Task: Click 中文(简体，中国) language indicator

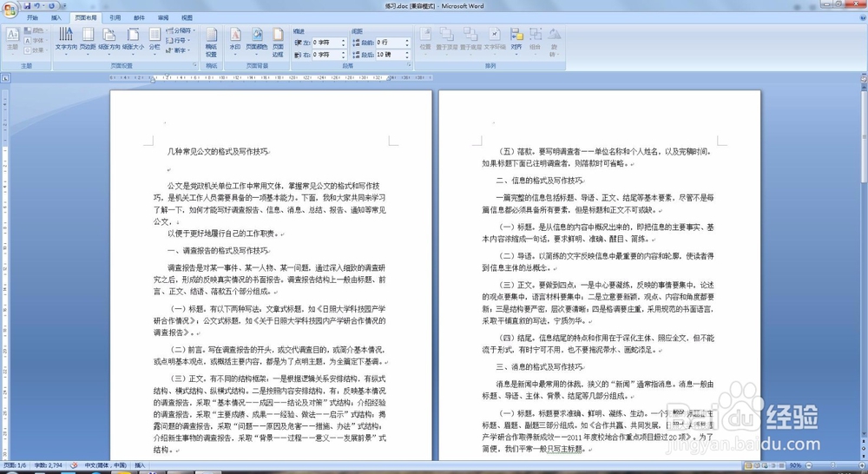Action: [106, 465]
